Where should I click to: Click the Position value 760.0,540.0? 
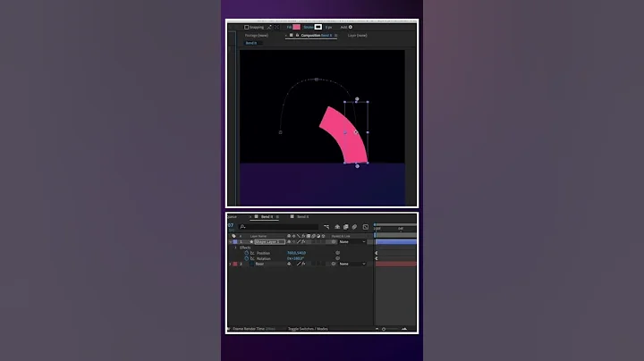point(296,253)
